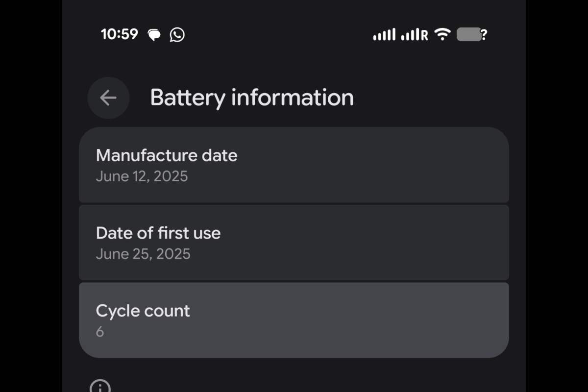Select the date June 12, 2025
Screen dimensions: 588x392
point(142,176)
